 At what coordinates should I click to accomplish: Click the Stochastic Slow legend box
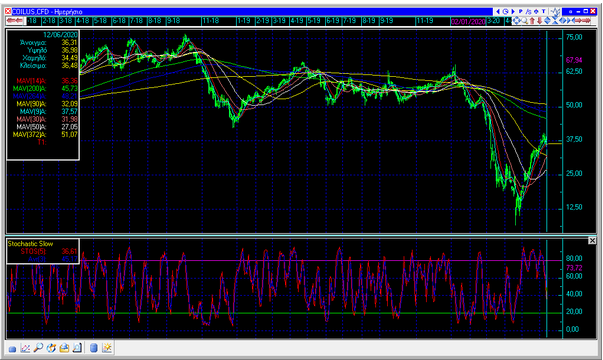[43, 251]
